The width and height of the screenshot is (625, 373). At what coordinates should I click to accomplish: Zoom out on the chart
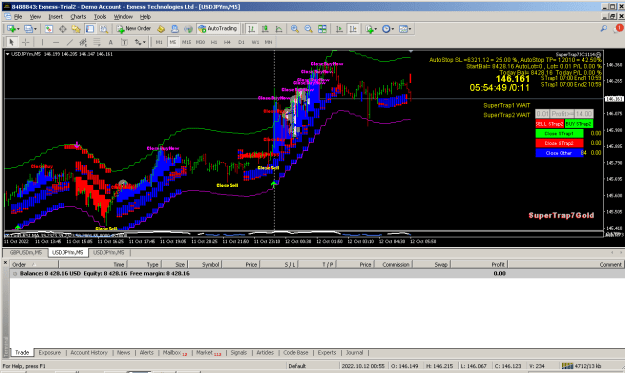tap(309, 29)
